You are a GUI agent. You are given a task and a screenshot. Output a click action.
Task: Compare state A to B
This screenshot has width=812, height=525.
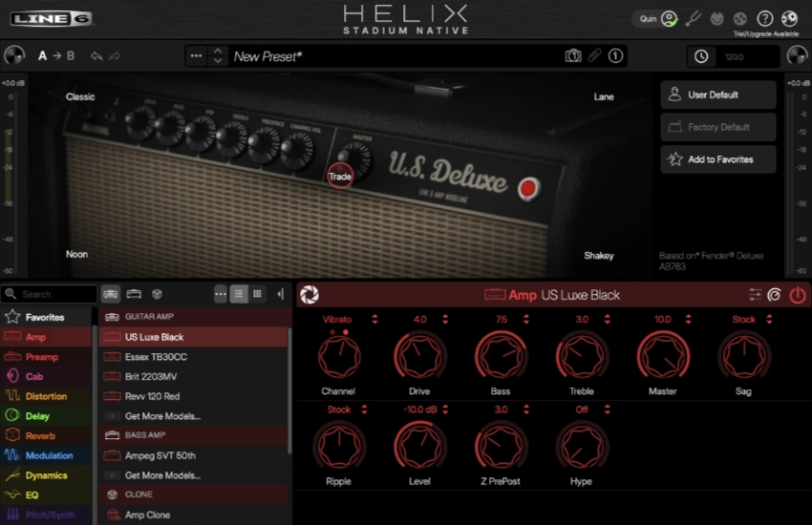[56, 56]
